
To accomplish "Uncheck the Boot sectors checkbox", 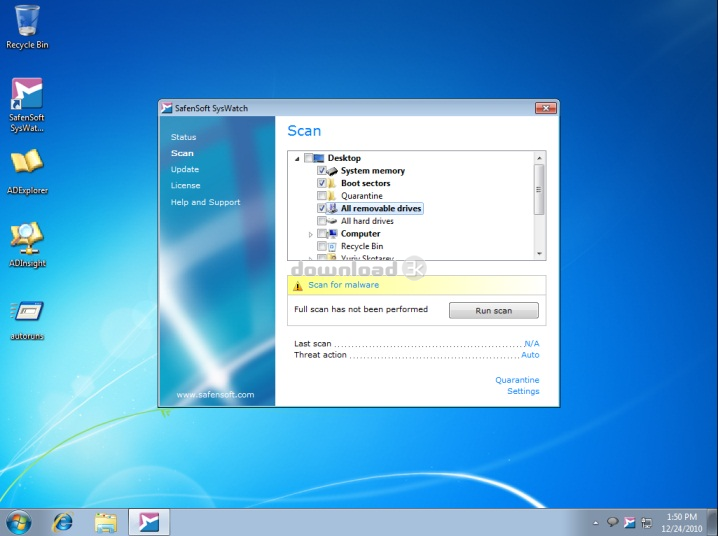I will (x=322, y=184).
